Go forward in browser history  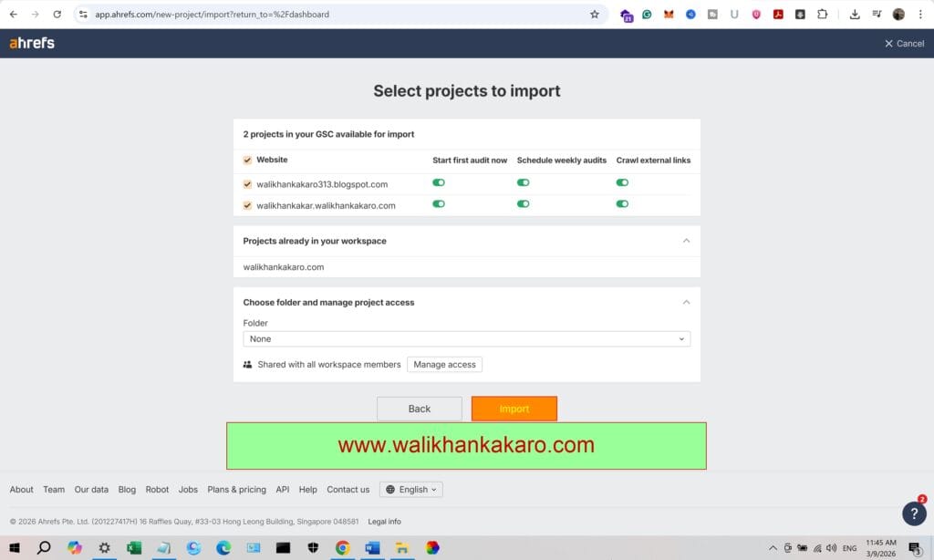coord(36,15)
